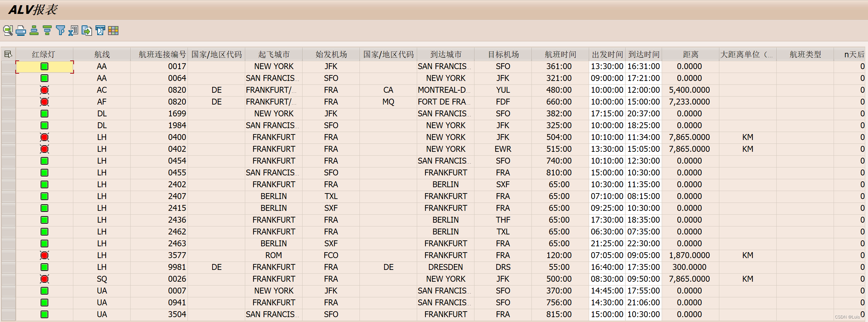Click airline code SQ cell
The width and height of the screenshot is (868, 322).
coord(102,279)
